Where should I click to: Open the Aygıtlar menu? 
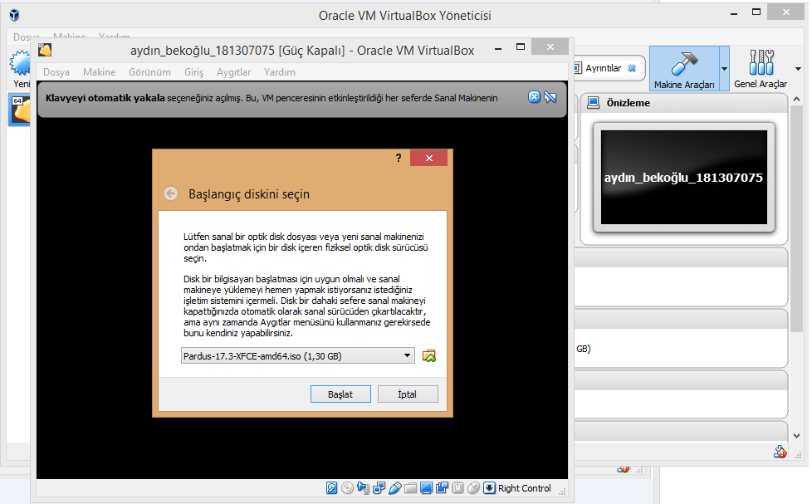pyautogui.click(x=233, y=72)
